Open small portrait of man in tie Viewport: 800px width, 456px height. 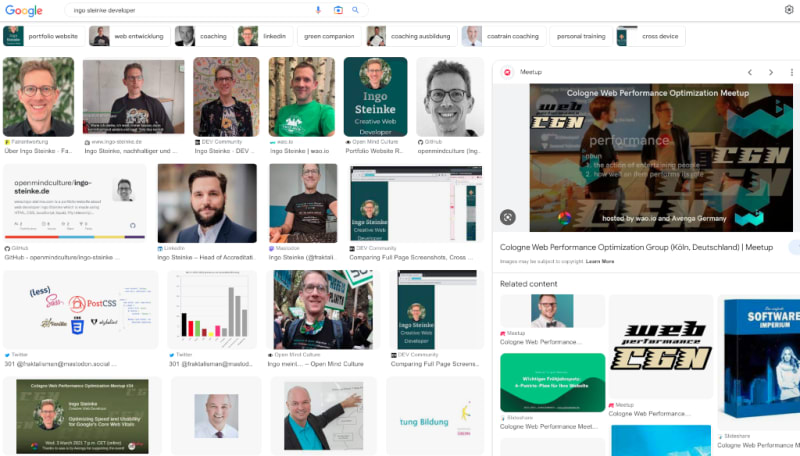click(216, 416)
